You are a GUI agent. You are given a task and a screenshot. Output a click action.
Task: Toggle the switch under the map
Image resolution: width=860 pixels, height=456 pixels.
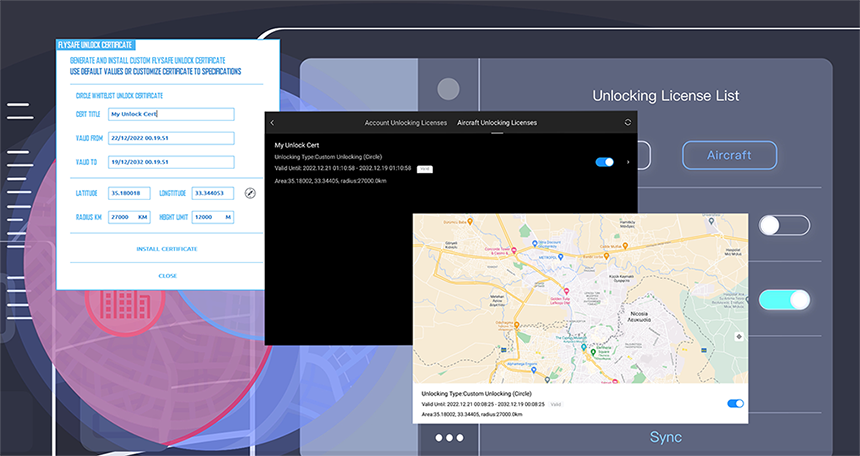coord(735,403)
